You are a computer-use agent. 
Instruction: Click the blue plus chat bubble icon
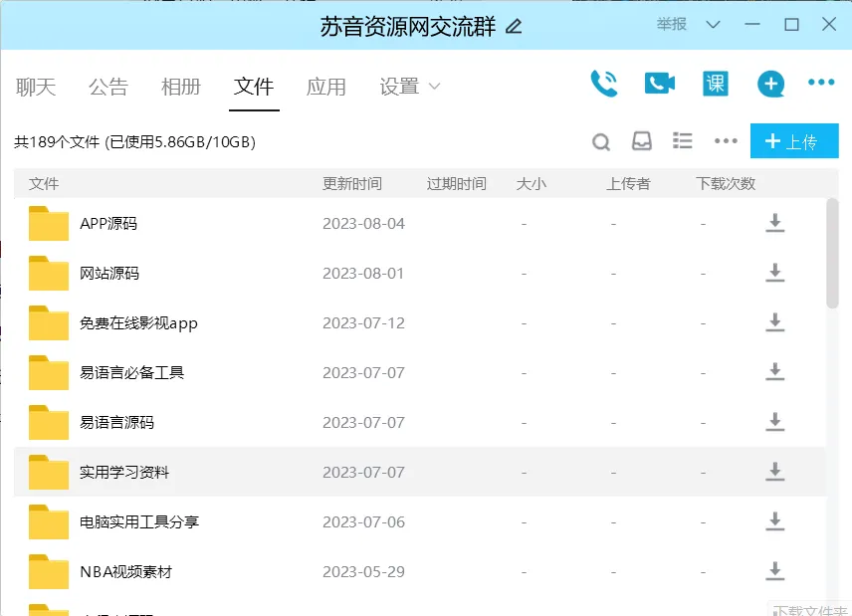(x=770, y=84)
